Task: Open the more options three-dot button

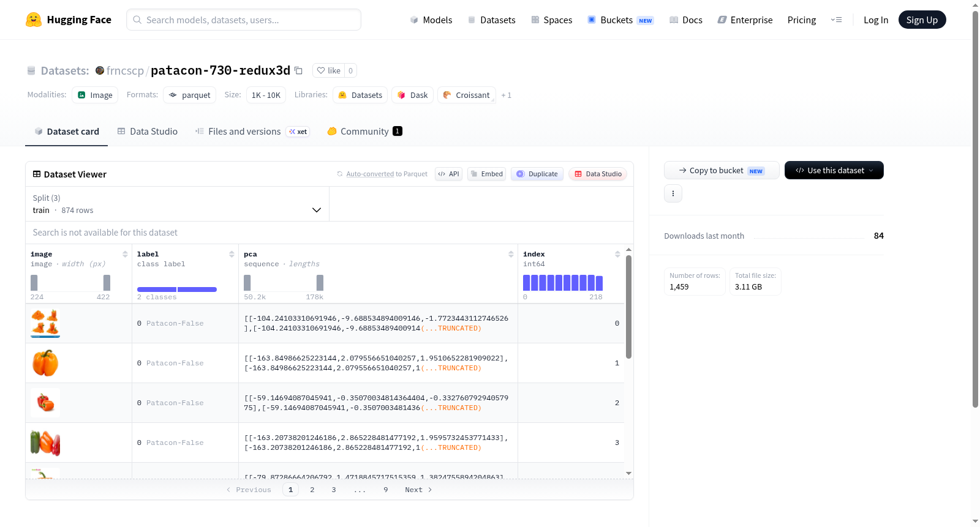Action: click(673, 193)
